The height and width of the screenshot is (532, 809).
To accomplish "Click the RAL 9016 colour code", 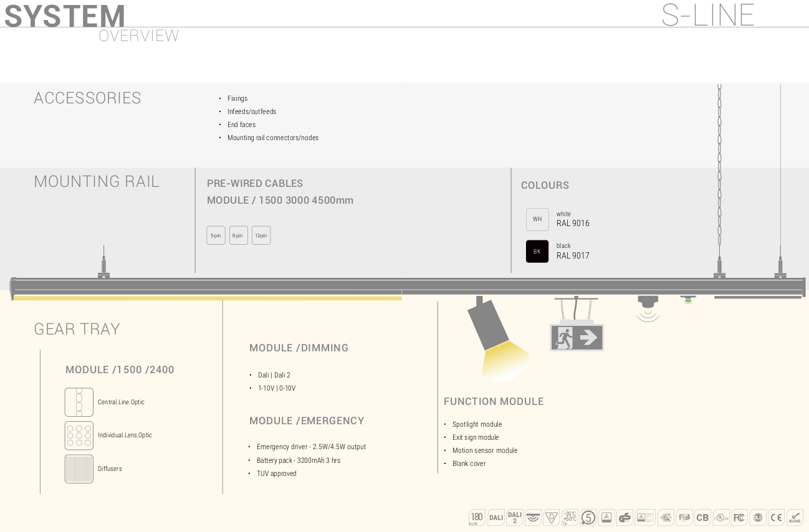I will pos(573,223).
